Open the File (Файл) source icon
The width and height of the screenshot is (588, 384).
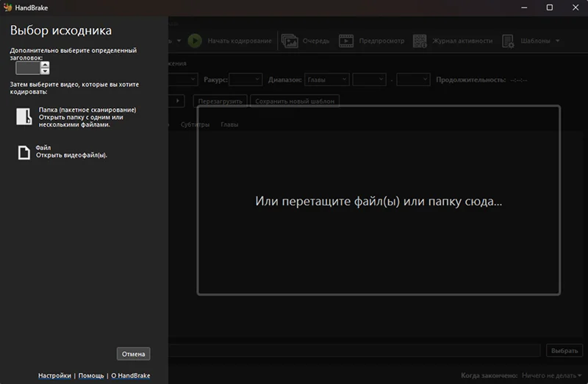tap(24, 152)
